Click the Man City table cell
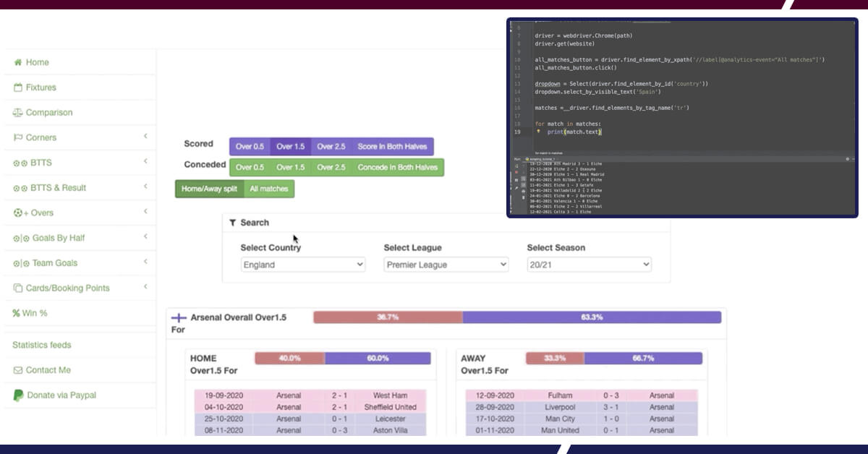 (560, 419)
